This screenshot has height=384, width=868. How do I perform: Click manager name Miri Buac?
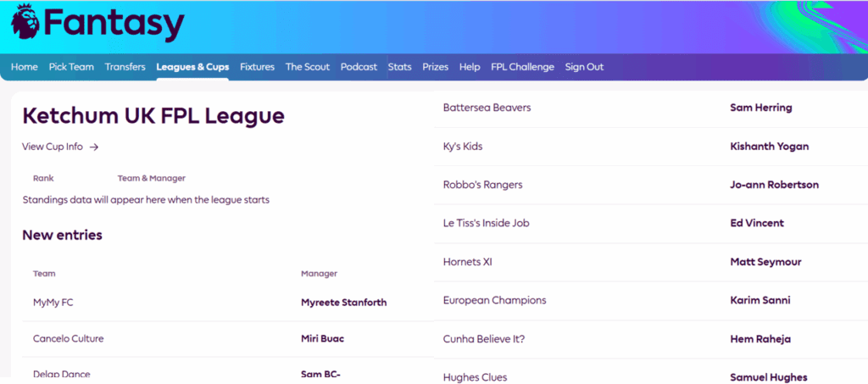pos(322,338)
